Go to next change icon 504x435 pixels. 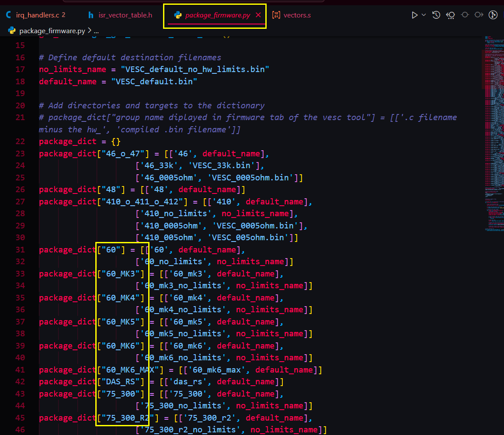click(x=479, y=15)
